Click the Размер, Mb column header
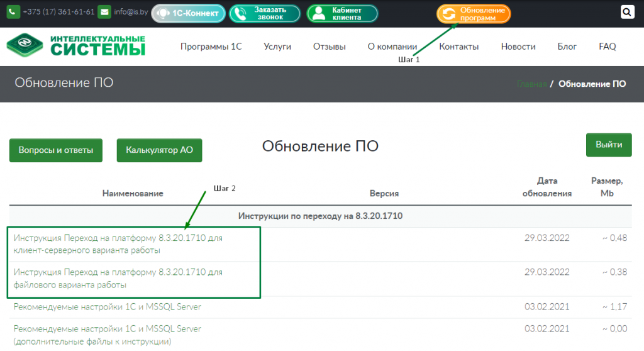This screenshot has height=351, width=644. tap(607, 187)
